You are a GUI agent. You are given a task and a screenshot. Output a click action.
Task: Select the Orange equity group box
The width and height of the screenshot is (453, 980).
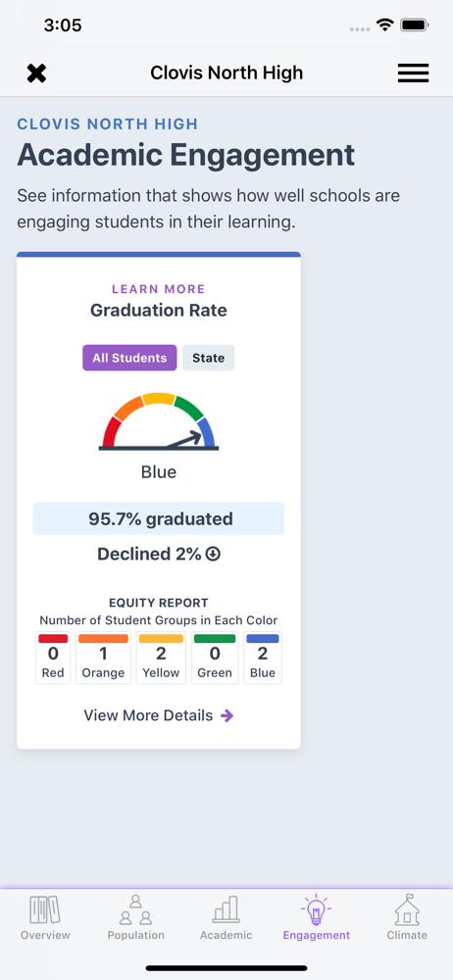[x=103, y=658]
